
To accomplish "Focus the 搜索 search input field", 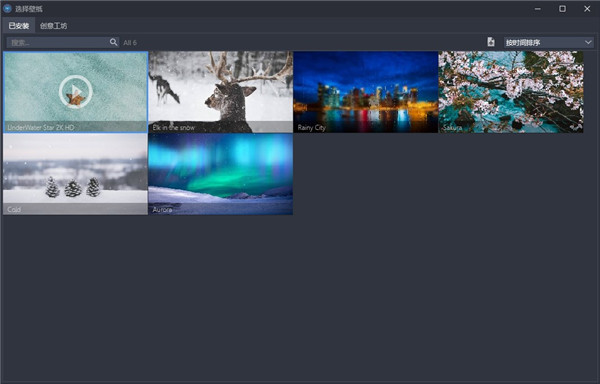I will pyautogui.click(x=57, y=42).
